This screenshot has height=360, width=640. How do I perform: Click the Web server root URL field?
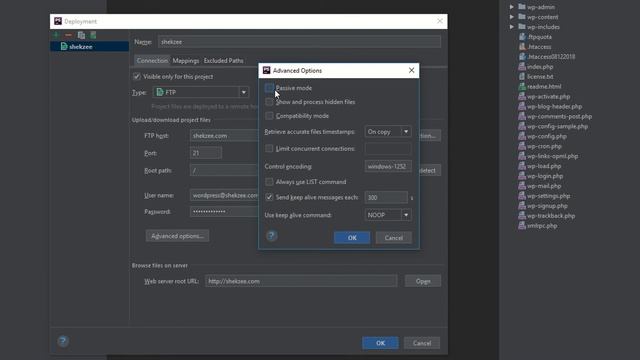pos(301,281)
